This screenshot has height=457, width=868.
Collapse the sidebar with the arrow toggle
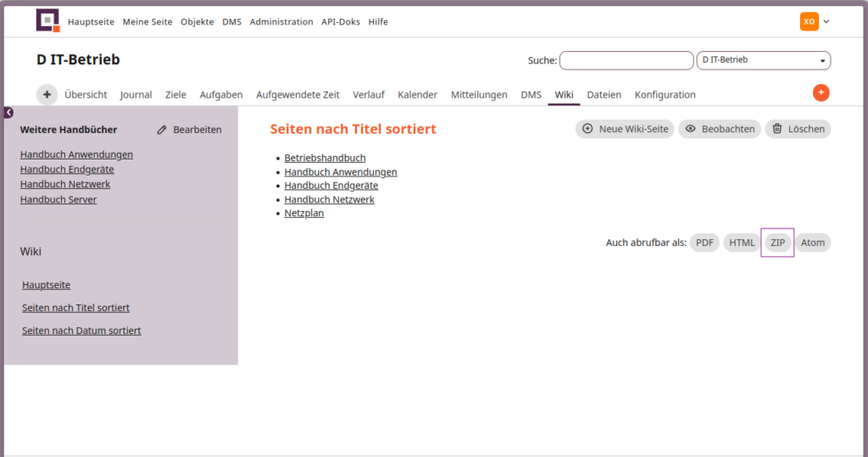coord(8,113)
